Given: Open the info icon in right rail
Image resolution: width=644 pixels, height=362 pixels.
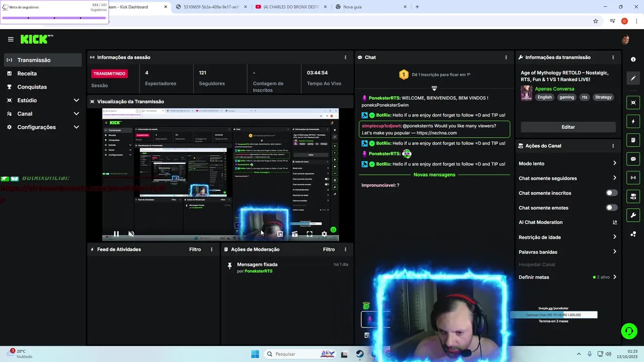Looking at the screenshot, I should point(633,59).
